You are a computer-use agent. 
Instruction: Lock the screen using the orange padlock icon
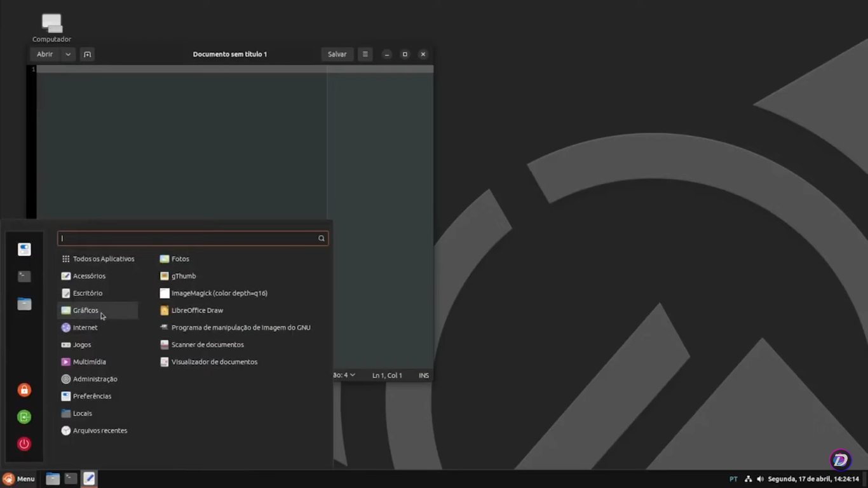click(x=24, y=390)
